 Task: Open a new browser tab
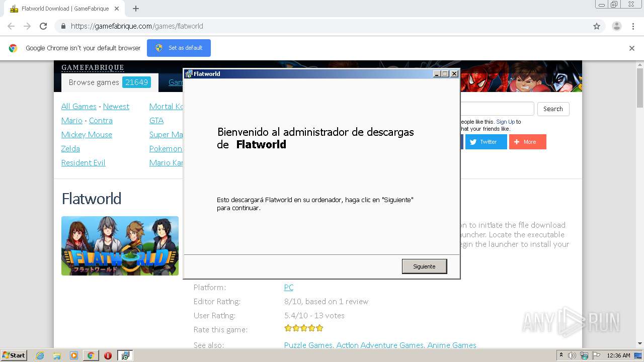pyautogui.click(x=136, y=9)
